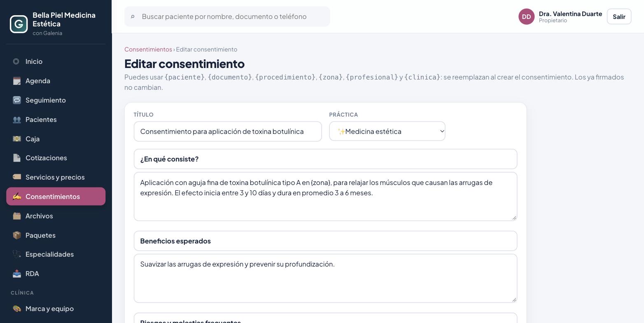Click the Servicios y precios tag icon
Viewport: 644px width, 323px height.
click(x=16, y=177)
